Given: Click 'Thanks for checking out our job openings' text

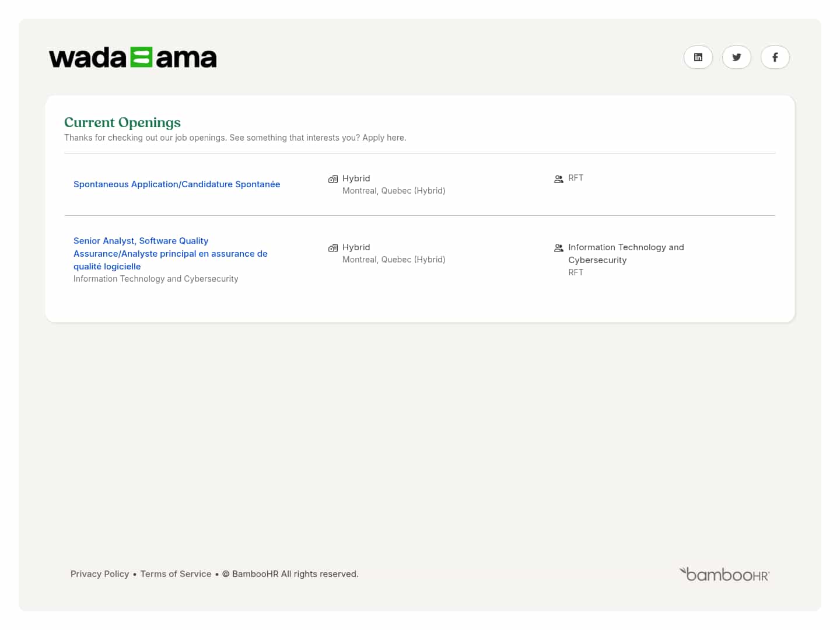Looking at the screenshot, I should (235, 138).
